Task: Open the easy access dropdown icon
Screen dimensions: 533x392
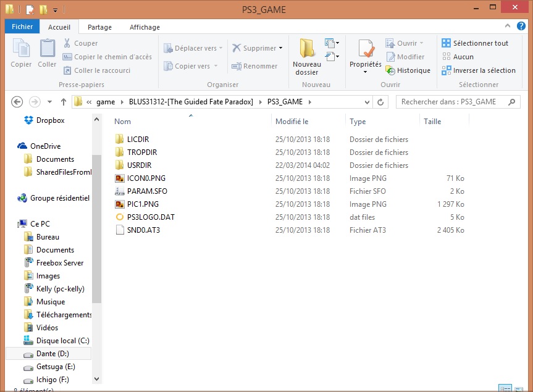Action: [x=332, y=56]
